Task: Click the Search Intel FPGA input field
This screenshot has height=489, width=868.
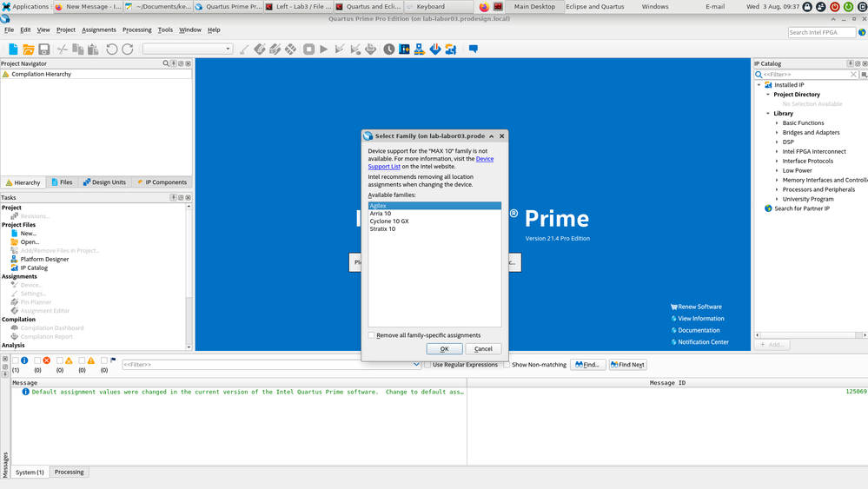Action: pos(821,33)
